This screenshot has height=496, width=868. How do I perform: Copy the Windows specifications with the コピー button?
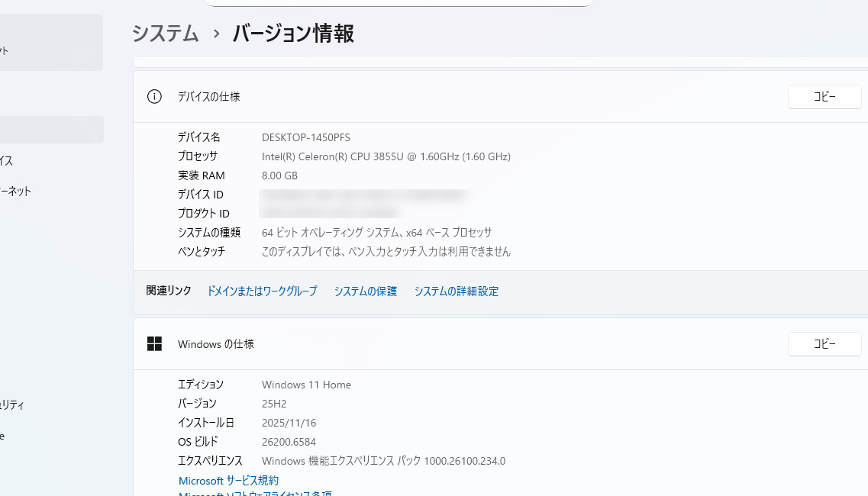coord(824,343)
